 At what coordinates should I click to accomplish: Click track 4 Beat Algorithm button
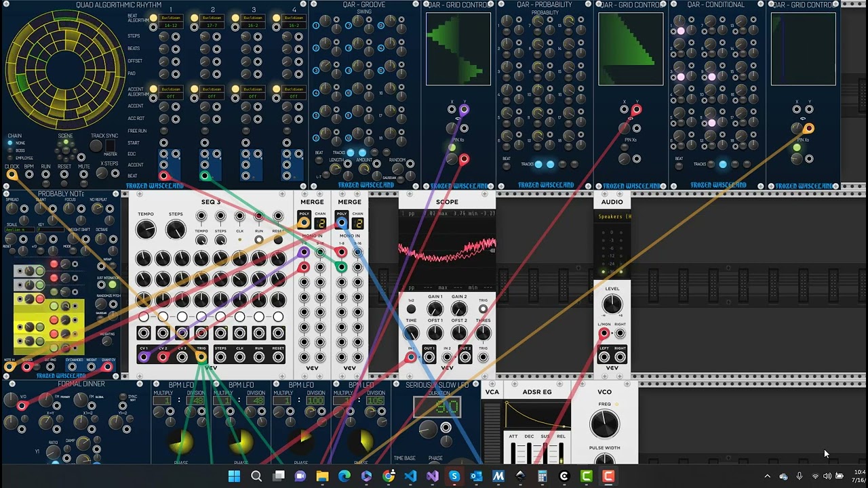click(x=276, y=18)
